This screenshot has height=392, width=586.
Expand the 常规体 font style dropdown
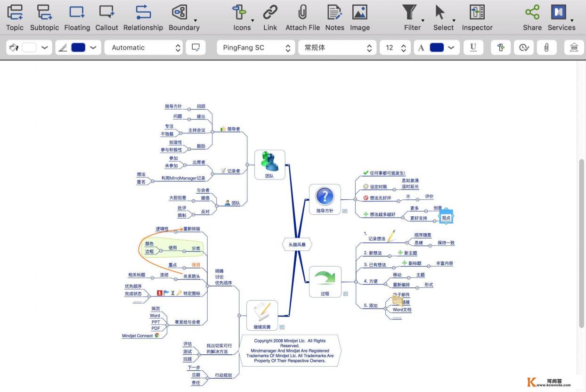(337, 48)
